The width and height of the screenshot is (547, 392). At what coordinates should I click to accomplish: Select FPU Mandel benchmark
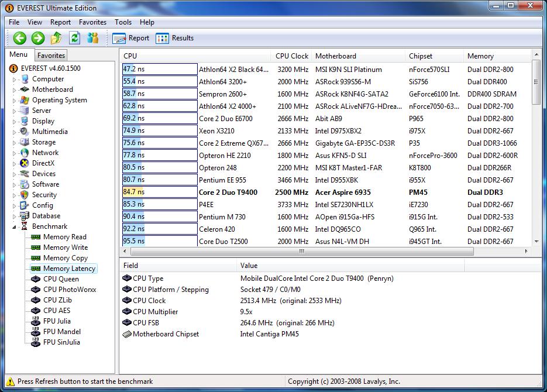pos(62,332)
